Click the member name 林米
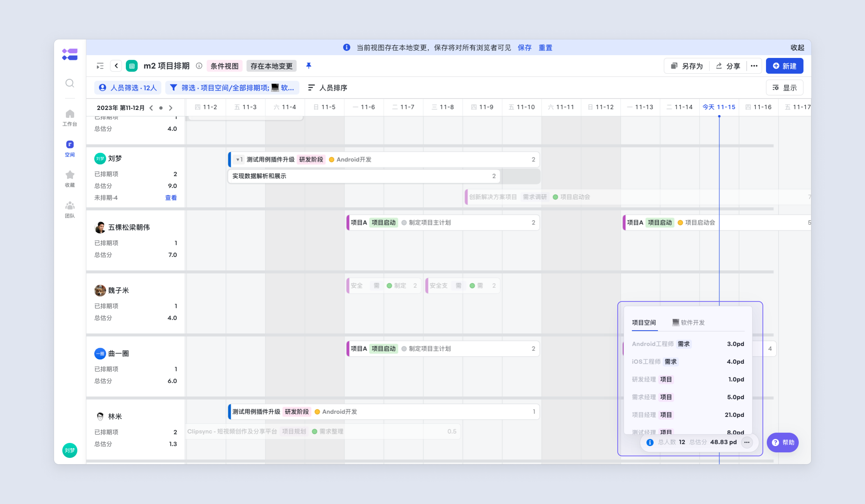Screen dimensions: 865x504 [115, 417]
